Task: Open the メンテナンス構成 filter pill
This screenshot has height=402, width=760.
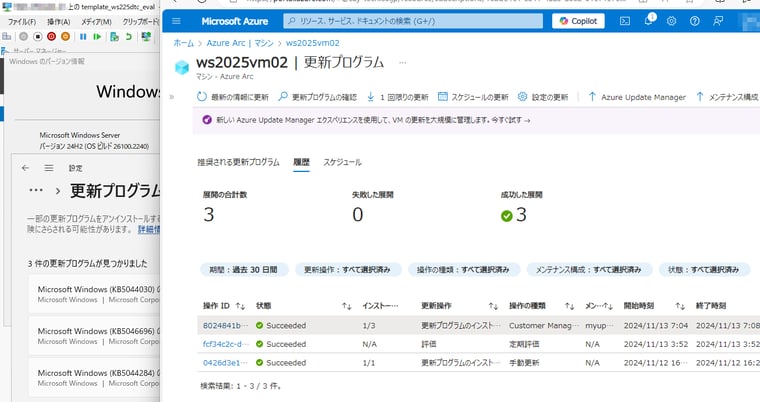Action: point(588,270)
